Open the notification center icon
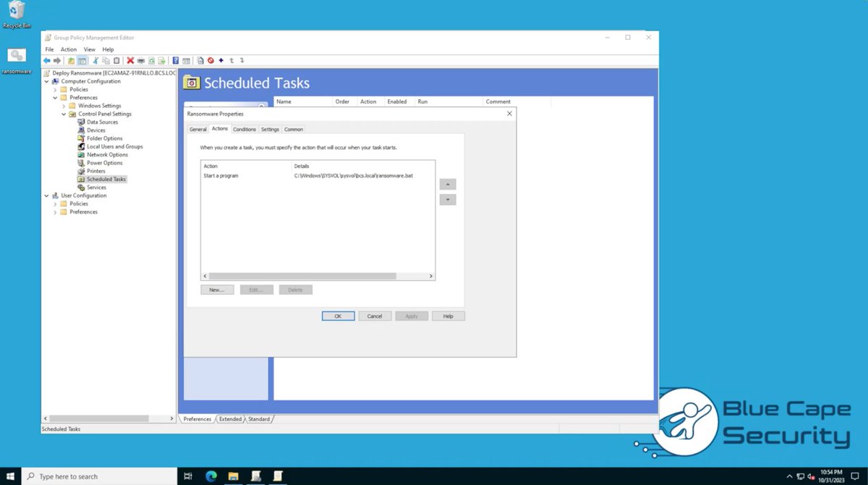Screen dimensions: 868x485 pyautogui.click(x=856, y=476)
